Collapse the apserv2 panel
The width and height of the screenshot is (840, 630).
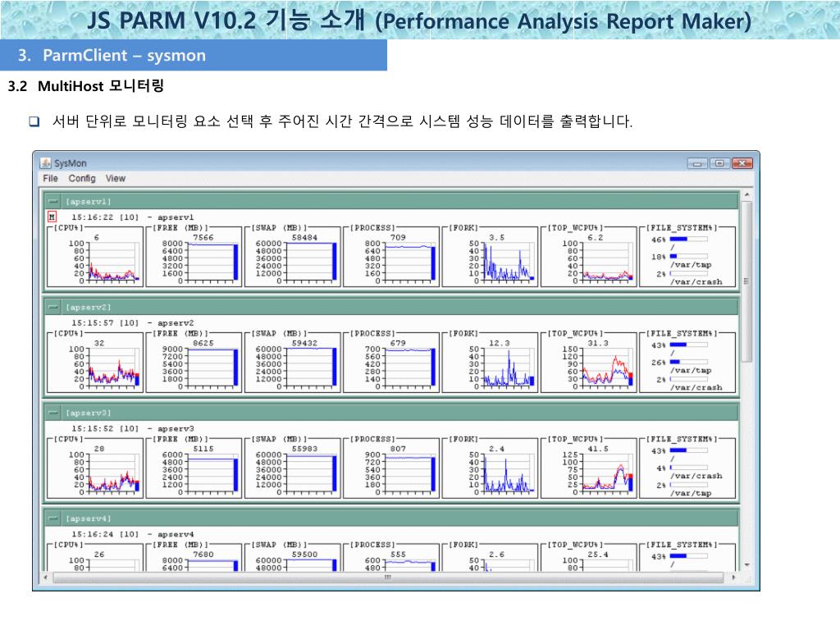[x=53, y=307]
